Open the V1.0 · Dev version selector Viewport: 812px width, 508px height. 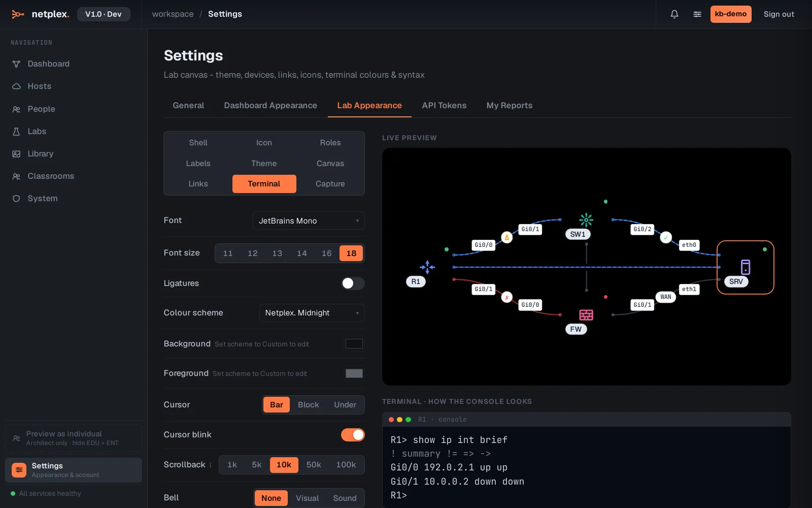[104, 14]
